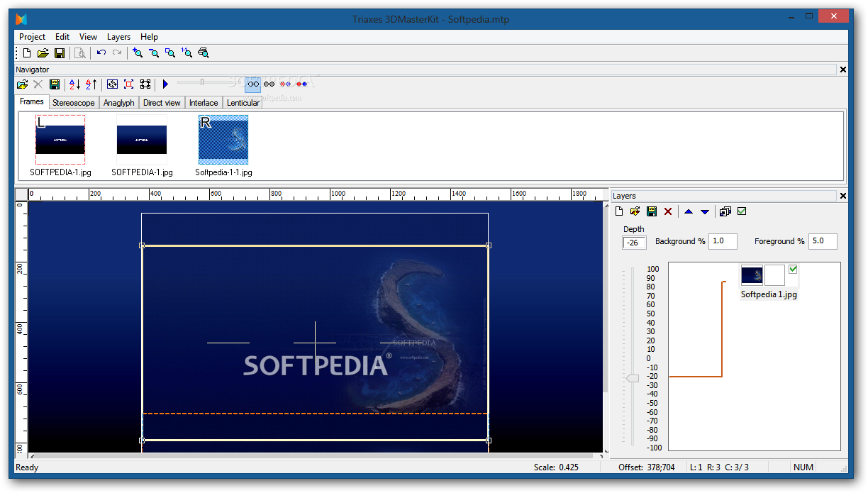Switch to the Interlace tab
The height and width of the screenshot is (493, 868).
click(204, 103)
